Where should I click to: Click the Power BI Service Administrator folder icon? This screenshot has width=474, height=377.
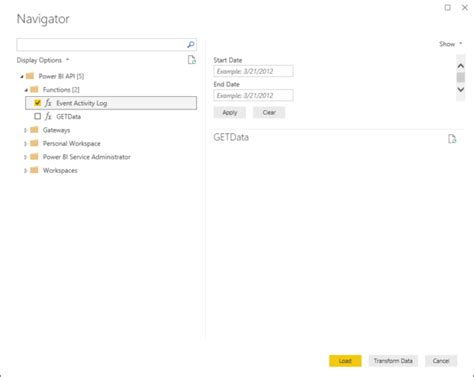tap(34, 157)
